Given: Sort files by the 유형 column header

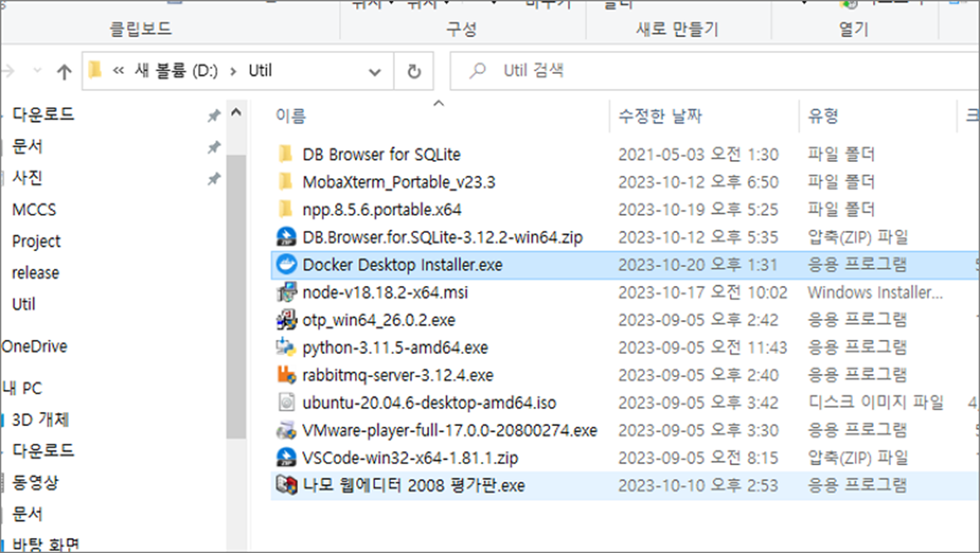Looking at the screenshot, I should pyautogui.click(x=822, y=115).
